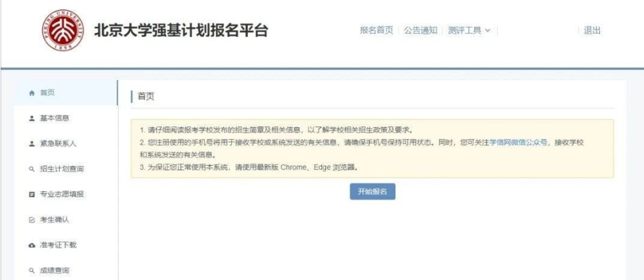Open the 测评工具 menu
Viewport: 644px width, 280px height.
pyautogui.click(x=469, y=30)
